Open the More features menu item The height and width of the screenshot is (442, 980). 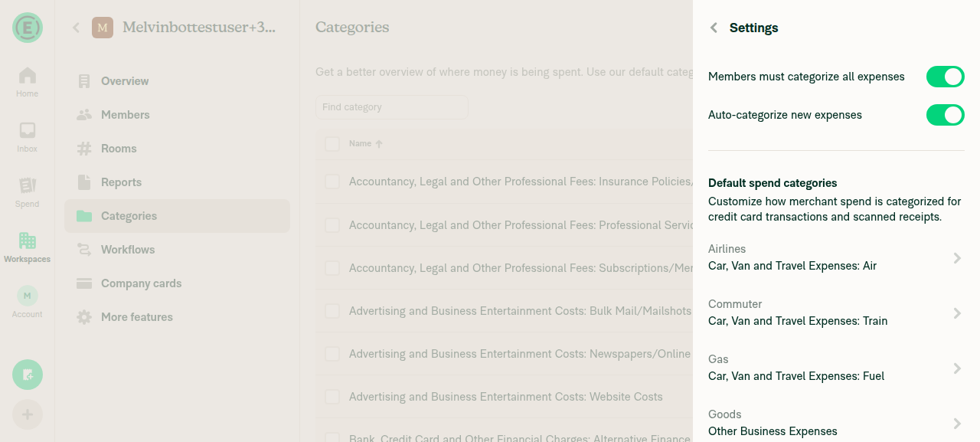177,317
